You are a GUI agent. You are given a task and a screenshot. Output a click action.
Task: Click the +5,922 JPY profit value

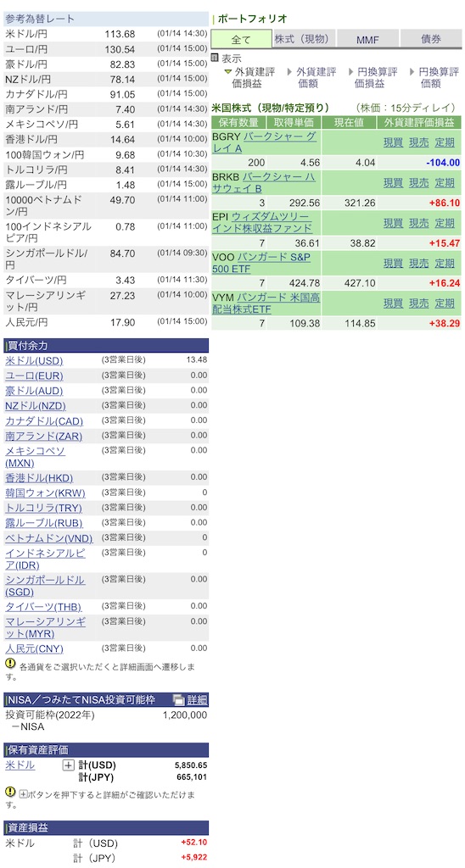(x=194, y=857)
